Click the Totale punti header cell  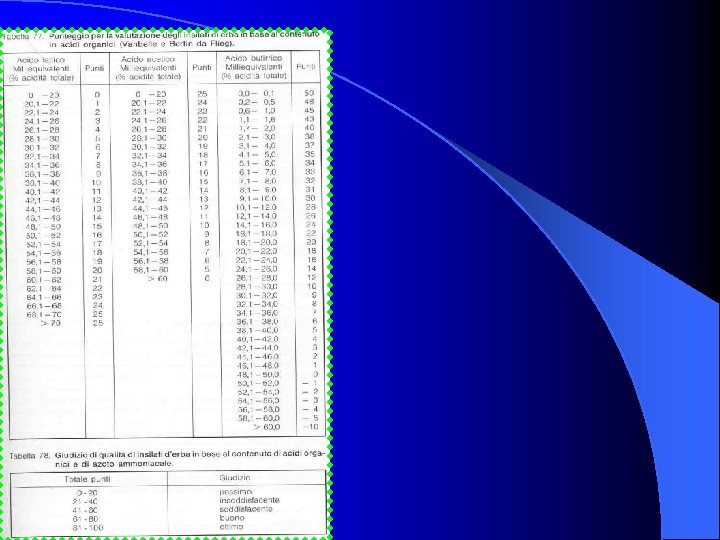tap(87, 479)
